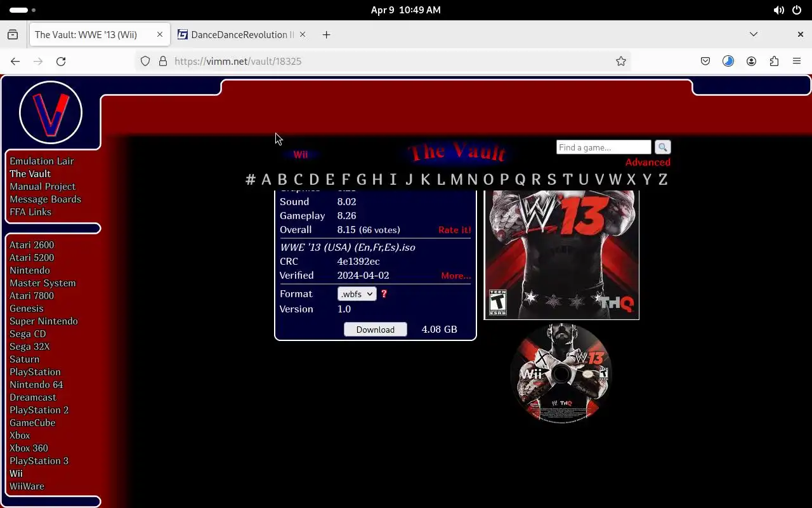This screenshot has width=812, height=508.
Task: Open Message Boards in the sidebar
Action: click(x=45, y=199)
